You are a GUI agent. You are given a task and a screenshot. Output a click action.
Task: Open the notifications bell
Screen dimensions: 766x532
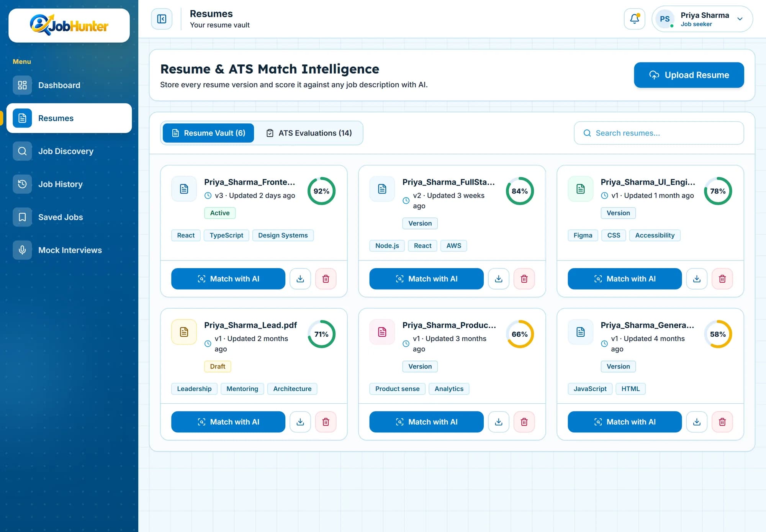click(634, 19)
